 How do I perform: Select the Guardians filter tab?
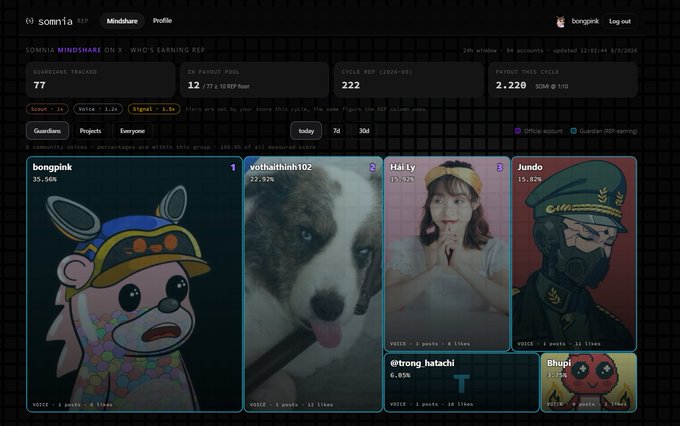tap(47, 131)
